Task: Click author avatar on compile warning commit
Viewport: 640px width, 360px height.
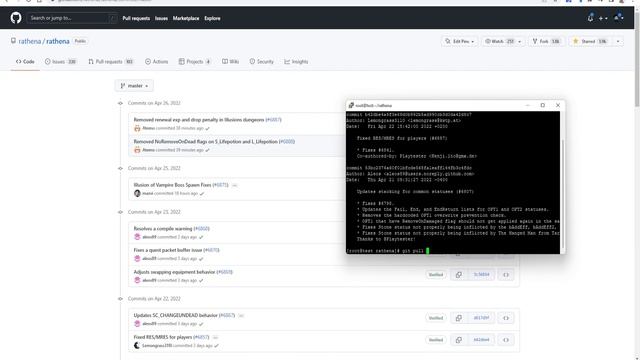Action: (137, 237)
